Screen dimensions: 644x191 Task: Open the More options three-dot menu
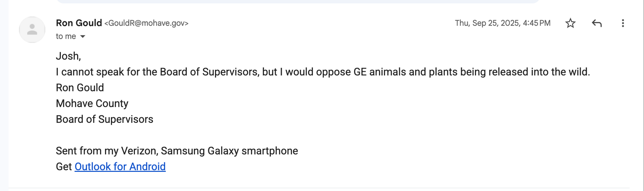tap(623, 23)
